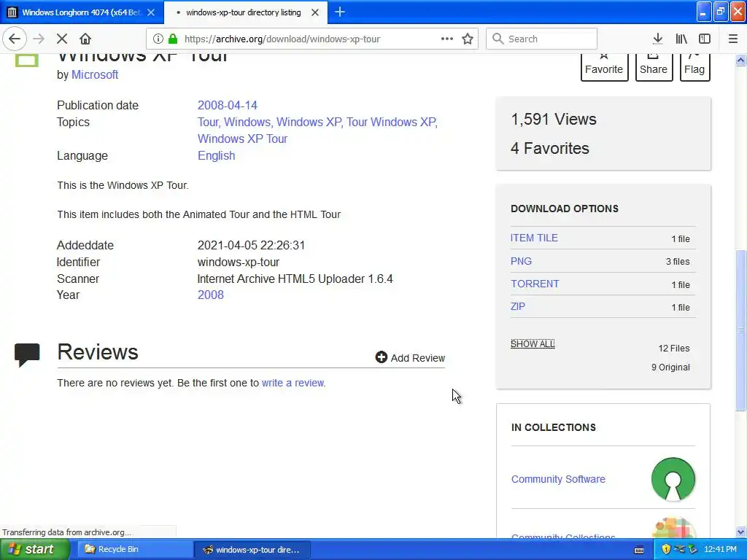Click the Flag button

pyautogui.click(x=694, y=66)
